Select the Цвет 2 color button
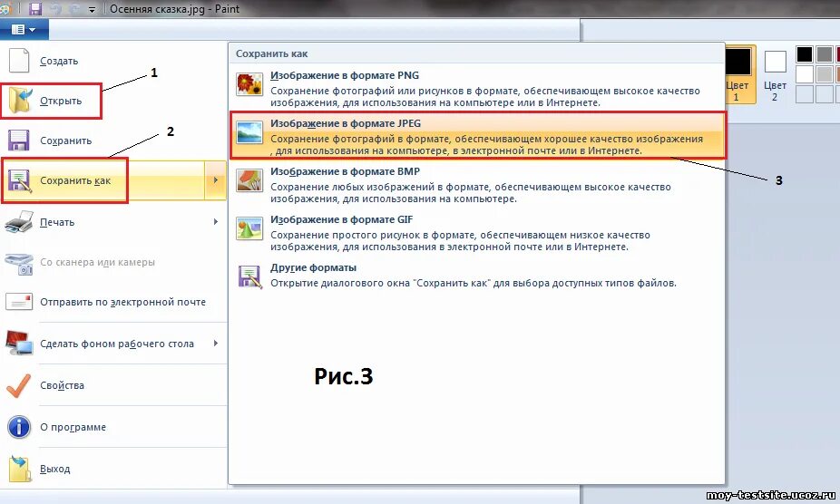 [x=775, y=74]
